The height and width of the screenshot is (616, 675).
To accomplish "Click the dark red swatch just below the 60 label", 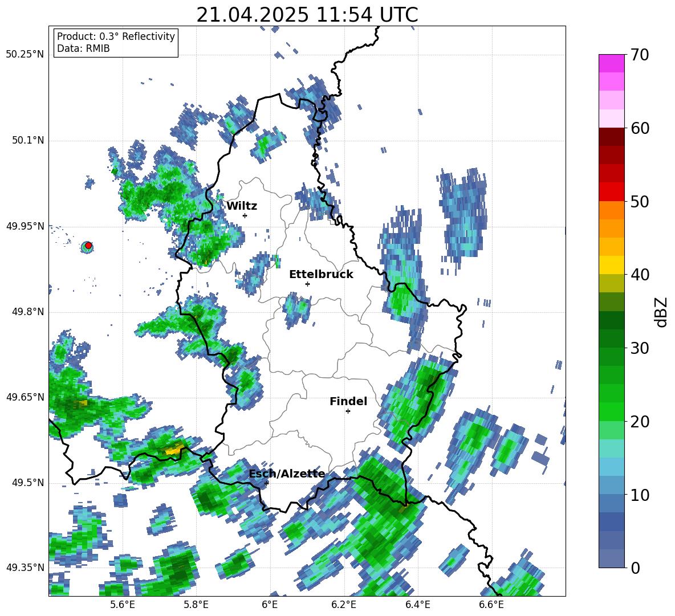I will 611,137.
